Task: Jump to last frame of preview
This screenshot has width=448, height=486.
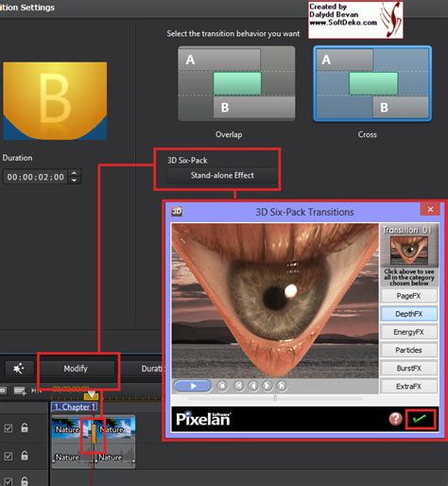Action: click(x=282, y=386)
